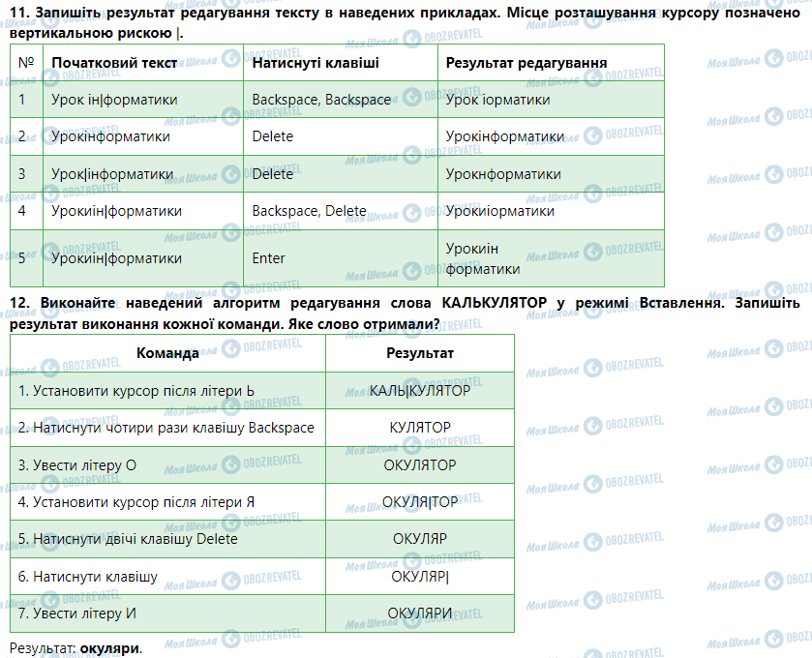Click the "Урокнформатики" result cell
The image size is (812, 658).
coord(503,174)
